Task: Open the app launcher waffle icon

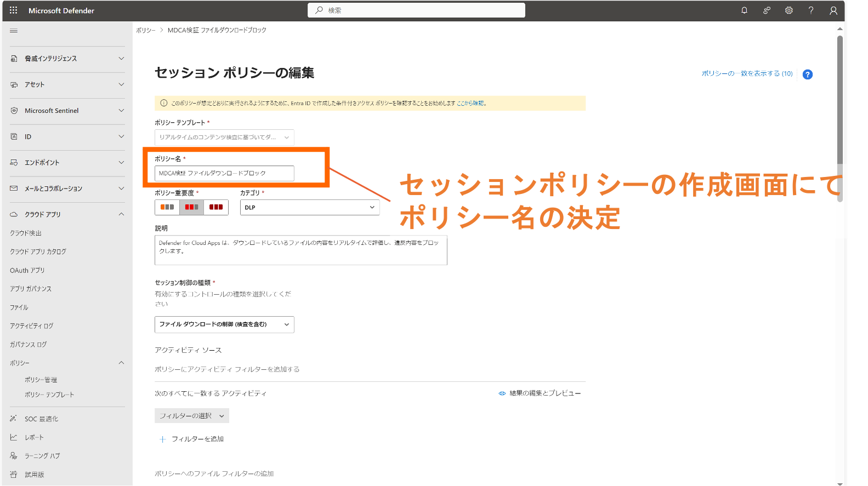Action: [13, 10]
